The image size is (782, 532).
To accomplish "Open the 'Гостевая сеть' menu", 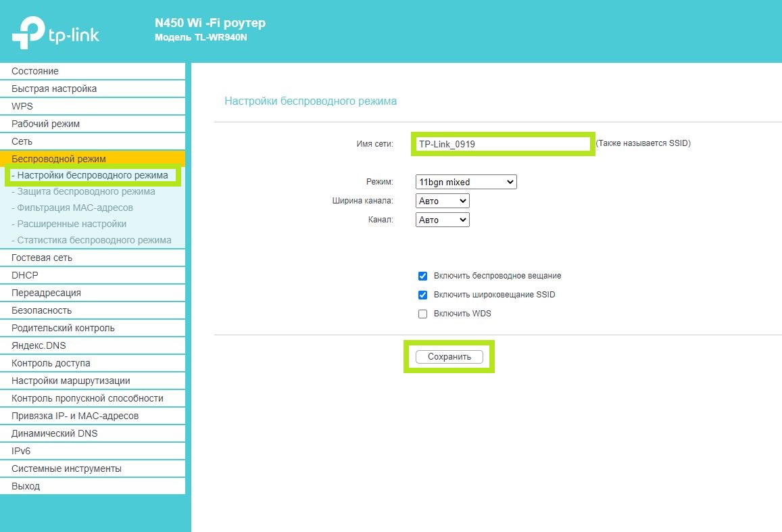I will 42,258.
